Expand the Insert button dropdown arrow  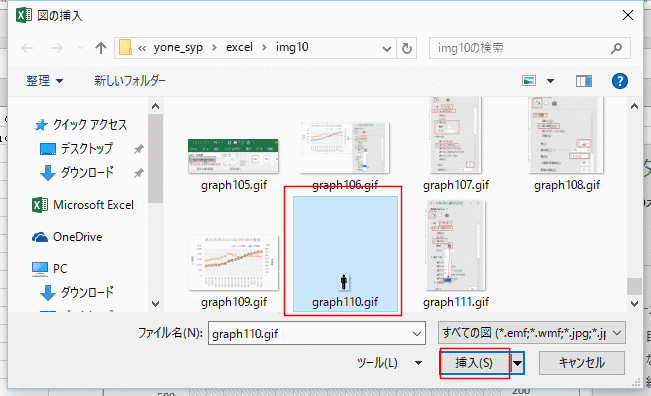coord(517,363)
